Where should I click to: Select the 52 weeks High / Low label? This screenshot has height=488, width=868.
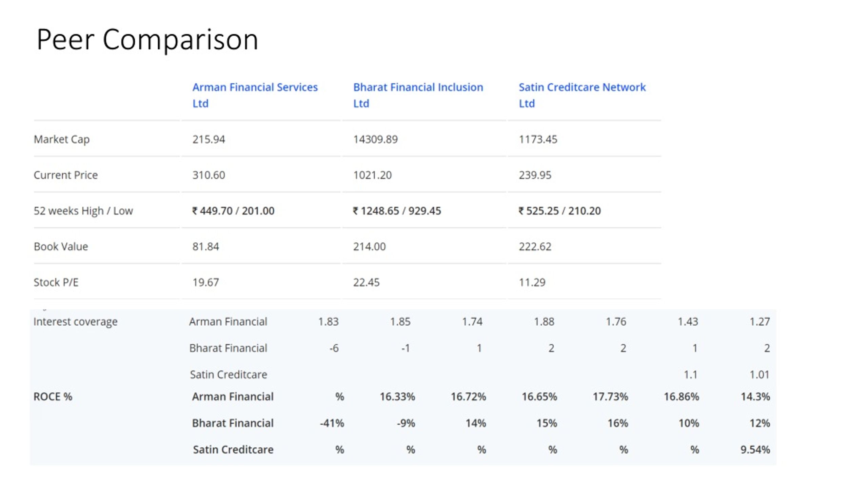83,211
